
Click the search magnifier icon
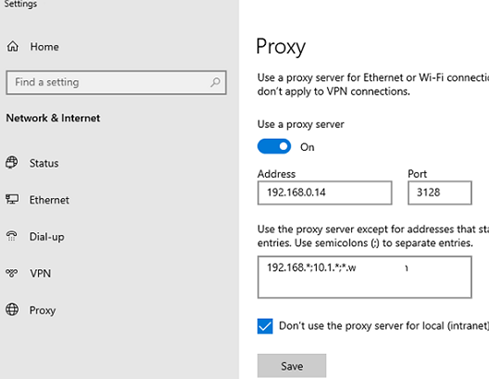(x=215, y=82)
